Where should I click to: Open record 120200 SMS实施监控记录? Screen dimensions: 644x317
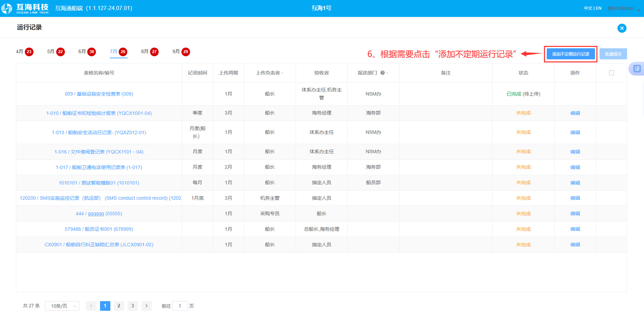coord(100,198)
